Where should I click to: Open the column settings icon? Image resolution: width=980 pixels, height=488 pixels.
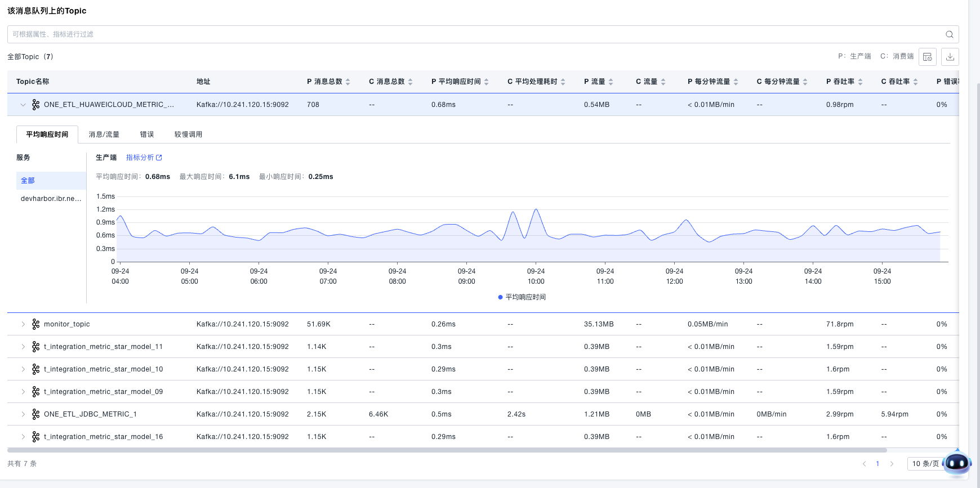pyautogui.click(x=927, y=57)
